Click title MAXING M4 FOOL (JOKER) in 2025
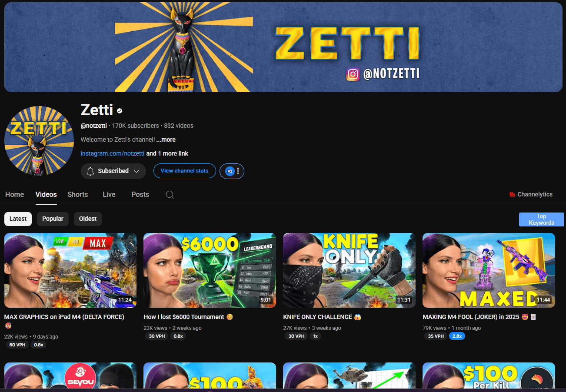 [479, 317]
